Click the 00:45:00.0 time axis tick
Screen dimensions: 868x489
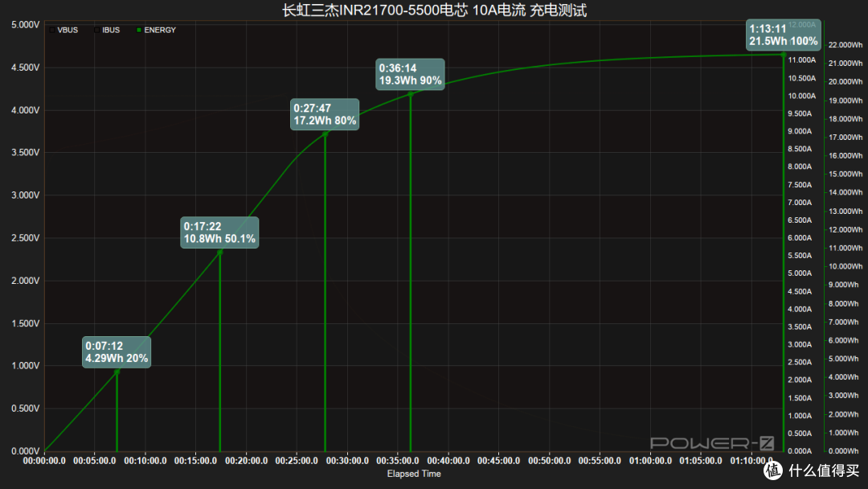499,461
